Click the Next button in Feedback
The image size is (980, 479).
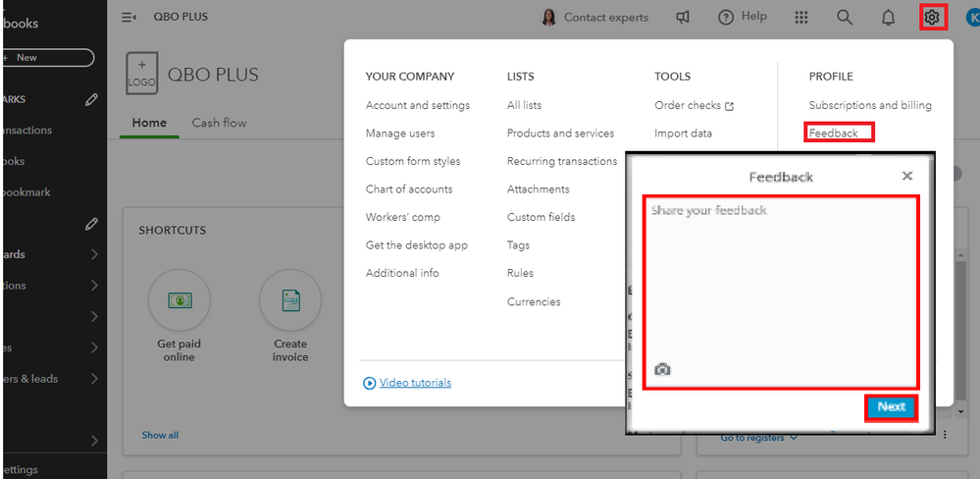click(x=892, y=407)
